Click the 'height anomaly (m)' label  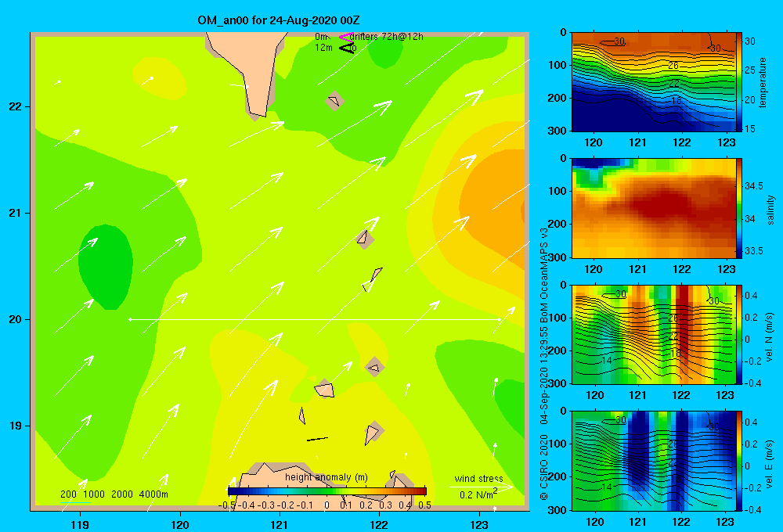[326, 477]
